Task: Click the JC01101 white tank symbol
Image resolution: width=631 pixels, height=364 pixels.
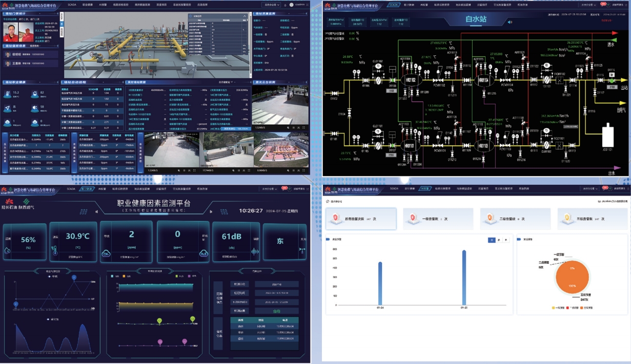Action: (607, 135)
